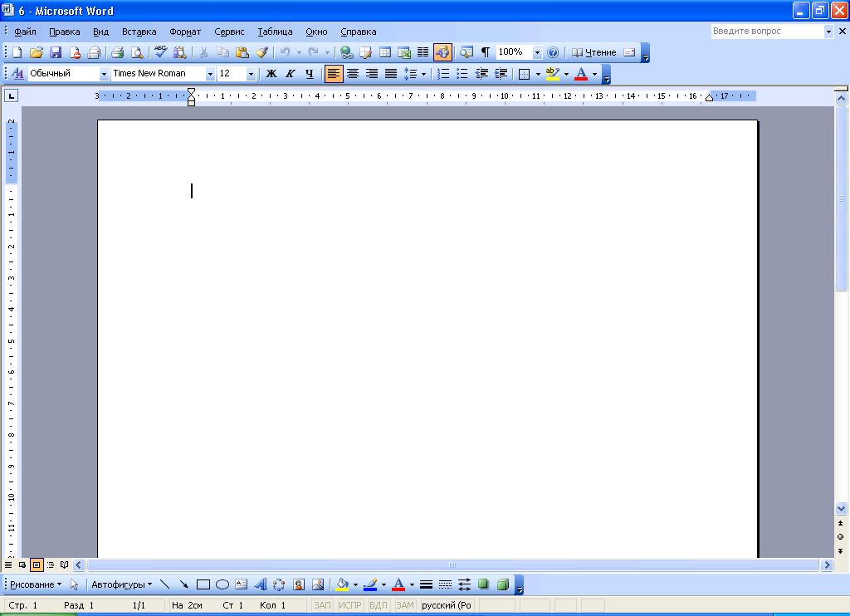Image resolution: width=850 pixels, height=616 pixels.
Task: Open the style Обычный dropdown
Action: click(104, 74)
